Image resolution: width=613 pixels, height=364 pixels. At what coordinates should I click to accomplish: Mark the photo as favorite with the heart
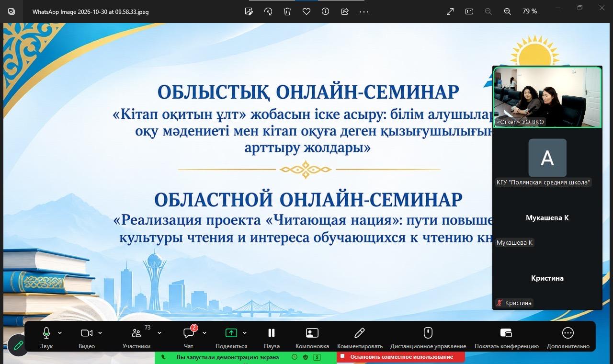(x=306, y=11)
